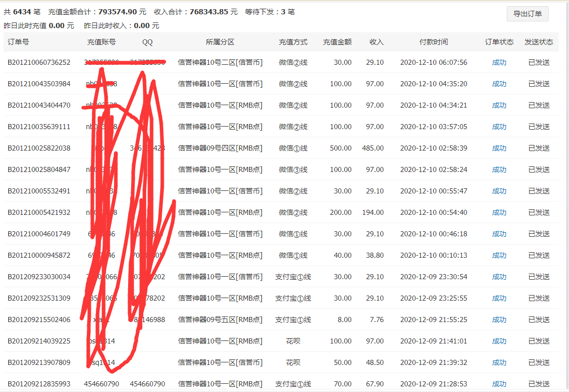Click 已发送 status on the first row
569x392 pixels.
pos(539,62)
